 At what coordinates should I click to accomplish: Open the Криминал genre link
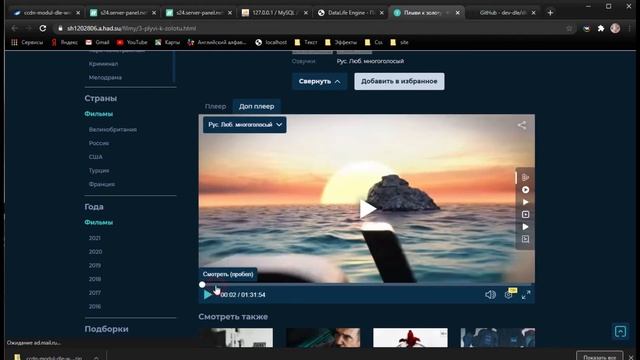click(x=103, y=64)
